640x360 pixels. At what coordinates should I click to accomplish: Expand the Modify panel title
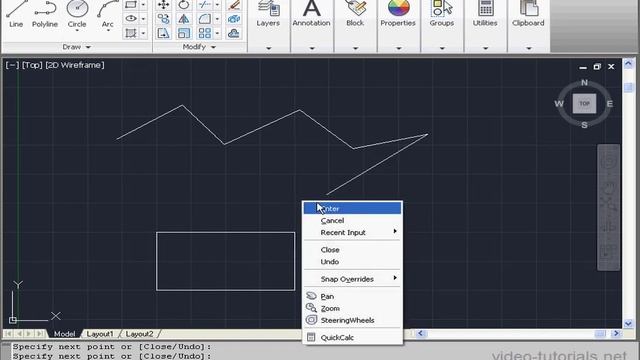coord(199,47)
